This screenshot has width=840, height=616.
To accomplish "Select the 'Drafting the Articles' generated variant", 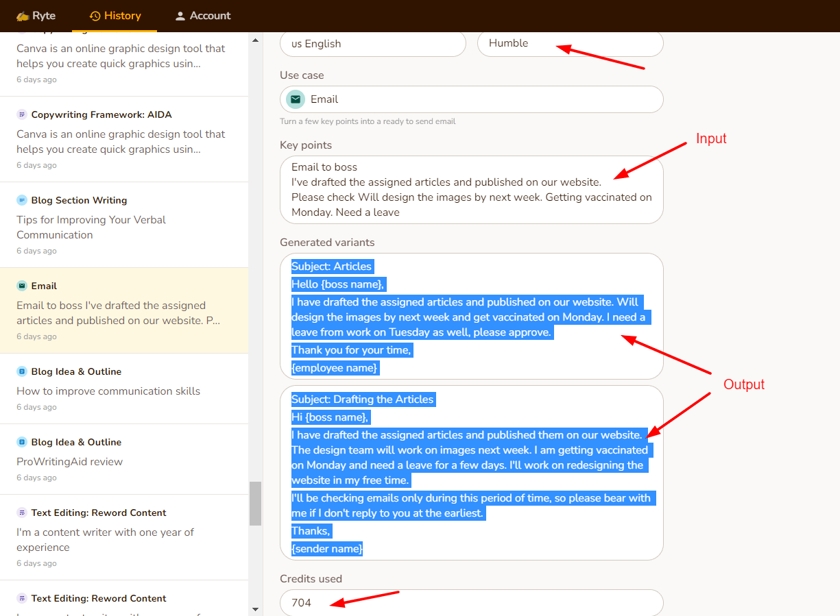I will [x=471, y=472].
